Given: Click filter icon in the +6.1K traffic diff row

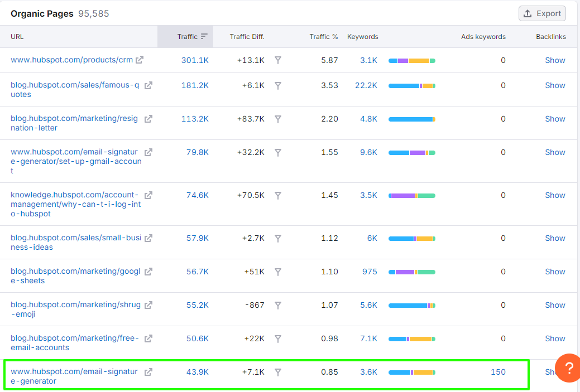Looking at the screenshot, I should click(278, 86).
